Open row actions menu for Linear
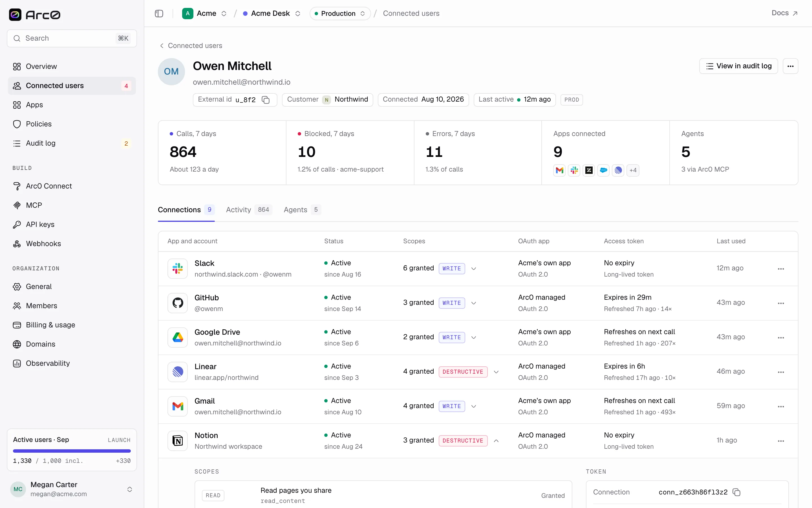Viewport: 812px width, 508px height. [781, 372]
